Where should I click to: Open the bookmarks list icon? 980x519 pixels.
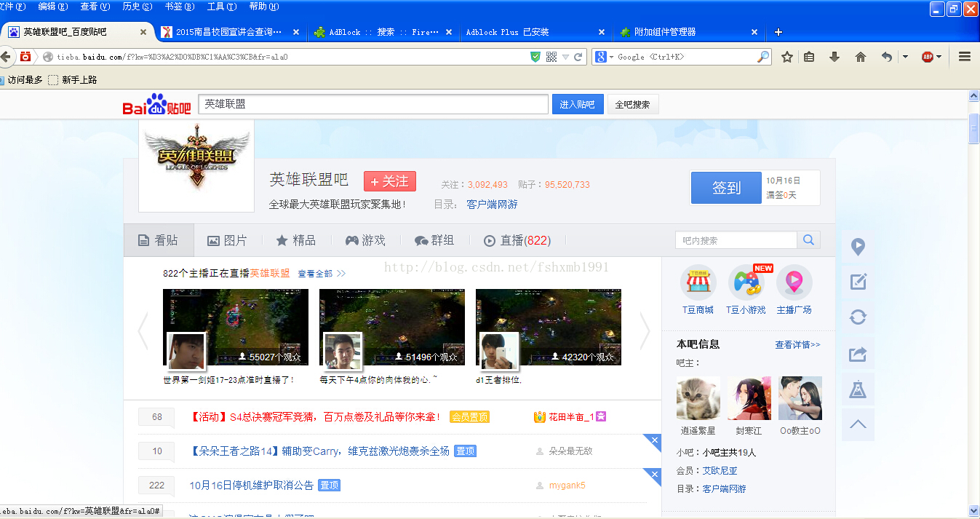[809, 57]
